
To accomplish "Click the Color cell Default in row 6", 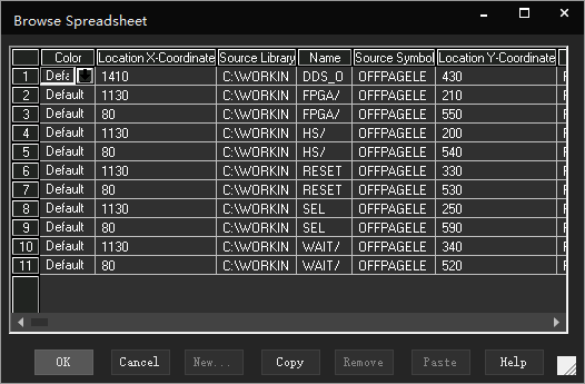I will point(68,171).
